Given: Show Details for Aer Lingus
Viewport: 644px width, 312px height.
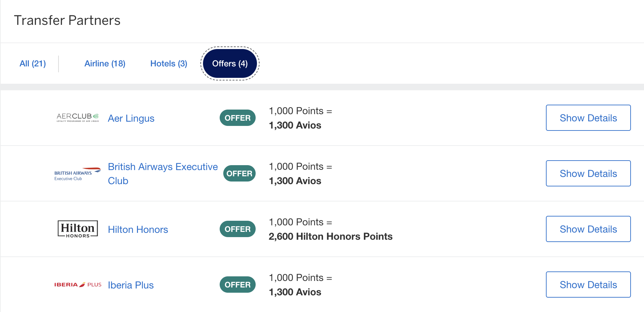Looking at the screenshot, I should tap(588, 118).
